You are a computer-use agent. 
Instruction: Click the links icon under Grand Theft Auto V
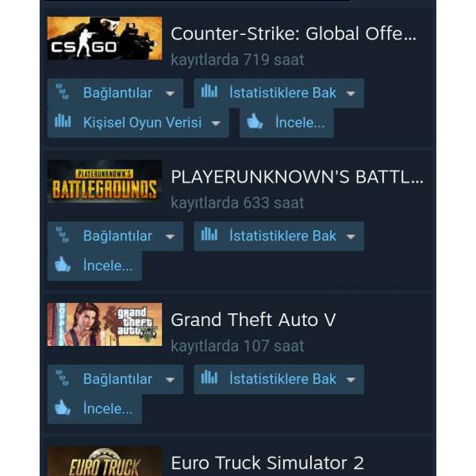62,378
